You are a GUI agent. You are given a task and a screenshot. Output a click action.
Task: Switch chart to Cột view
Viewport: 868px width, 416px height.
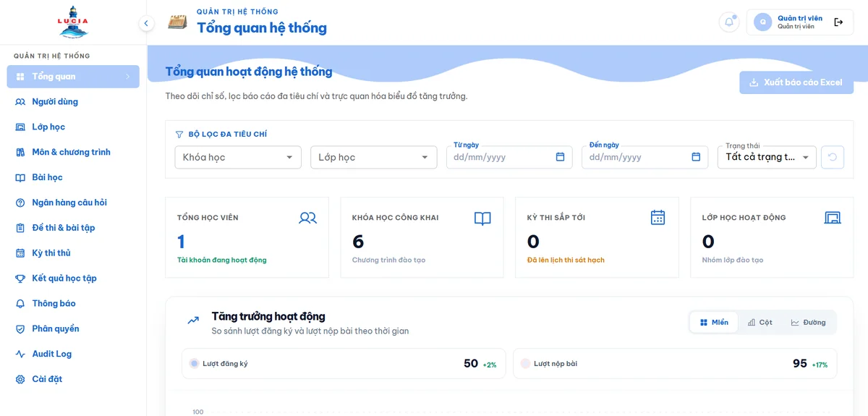coord(760,323)
